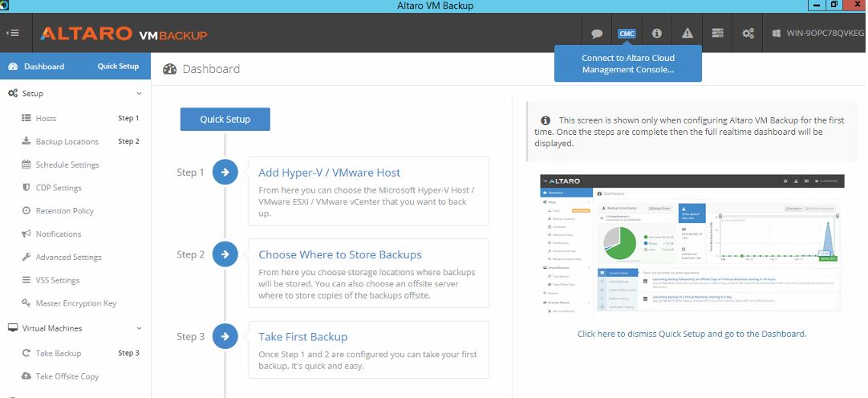Viewport: 868px width, 398px height.
Task: Open Schedule Settings in the sidebar
Action: 67,165
